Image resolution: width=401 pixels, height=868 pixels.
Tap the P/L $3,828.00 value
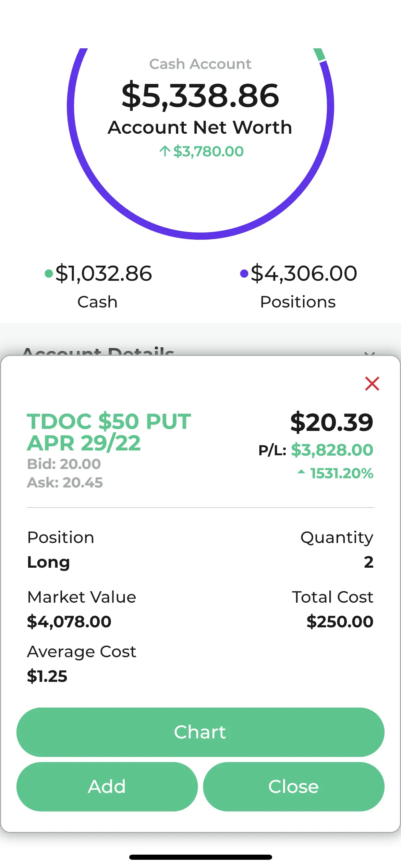click(332, 450)
